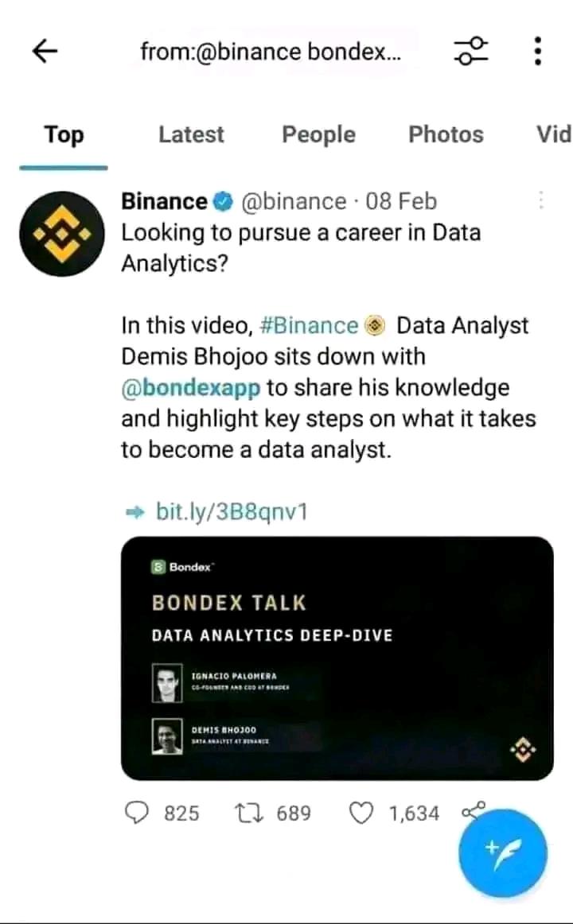Open the Bondex Talk video thumbnail
Image resolution: width=573 pixels, height=924 pixels.
pos(337,658)
